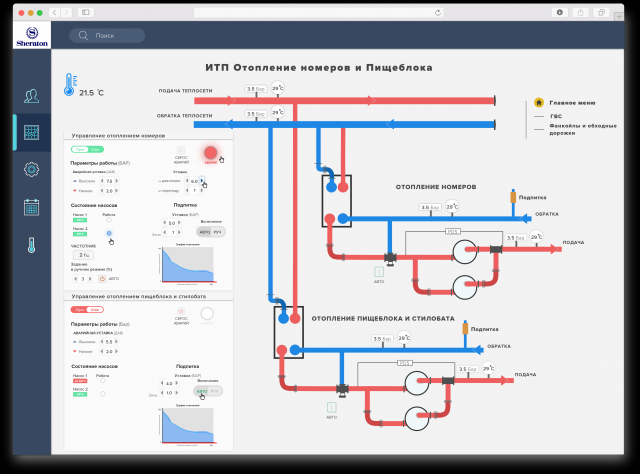Decrease Низкое 2.0 value in номеров panel
Screen dimensions: 640x474
[x=102, y=191]
